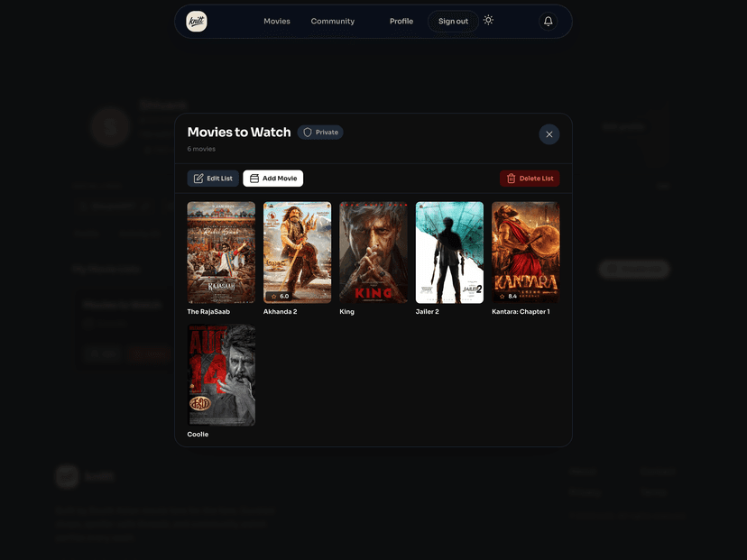Select the Coolie movie poster

point(221,375)
